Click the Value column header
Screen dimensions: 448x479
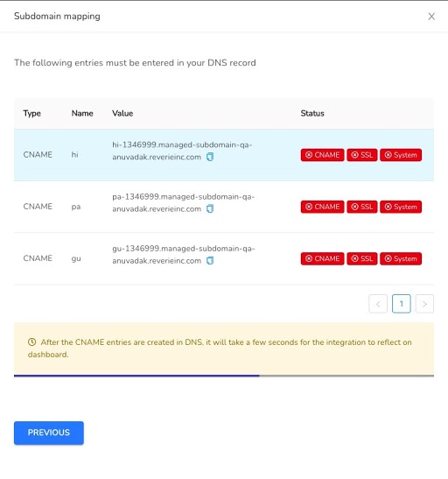pos(122,113)
